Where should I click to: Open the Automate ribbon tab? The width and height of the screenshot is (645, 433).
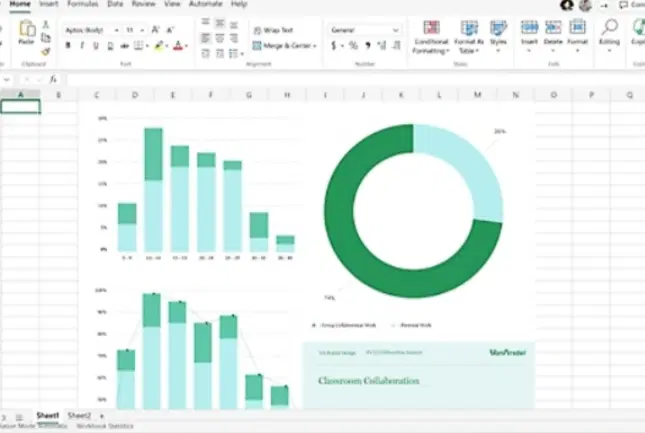point(206,4)
